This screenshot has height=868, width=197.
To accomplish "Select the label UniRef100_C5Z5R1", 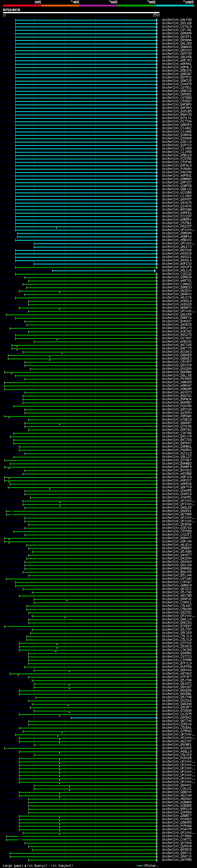I will [177, 223].
